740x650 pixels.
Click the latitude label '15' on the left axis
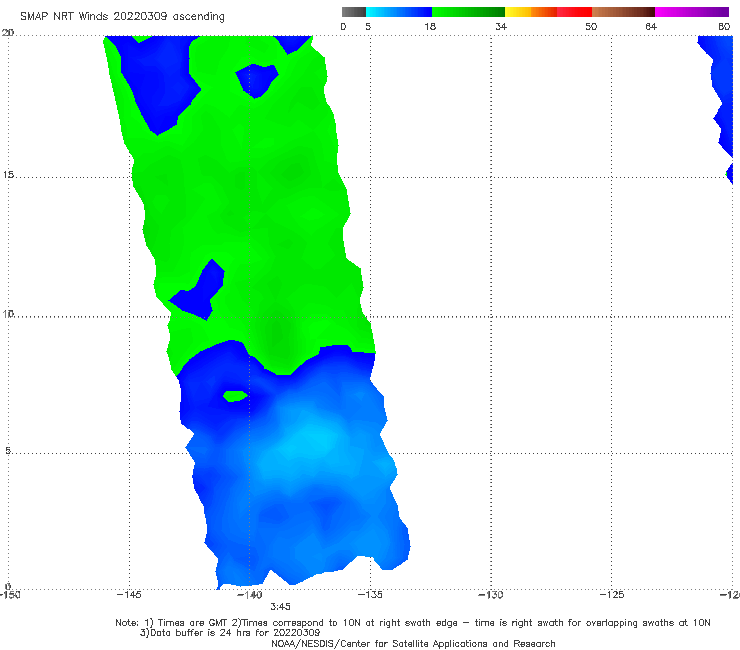(x=8, y=175)
